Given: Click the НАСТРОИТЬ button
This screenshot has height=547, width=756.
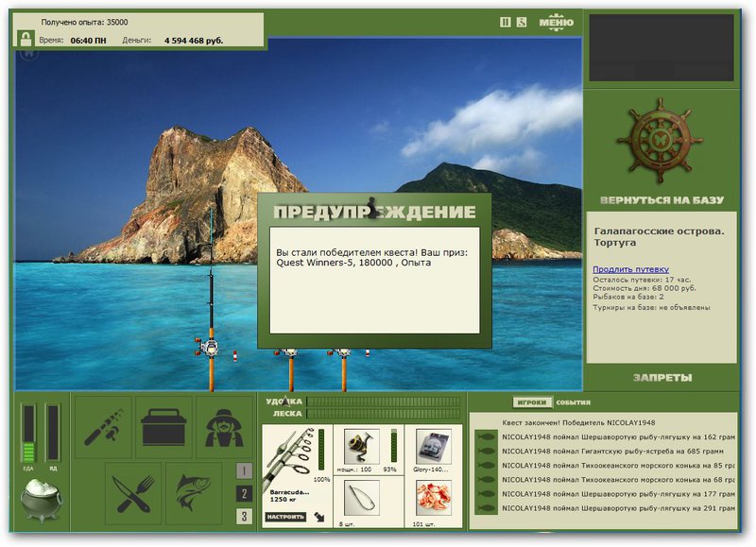Looking at the screenshot, I should pos(285,517).
